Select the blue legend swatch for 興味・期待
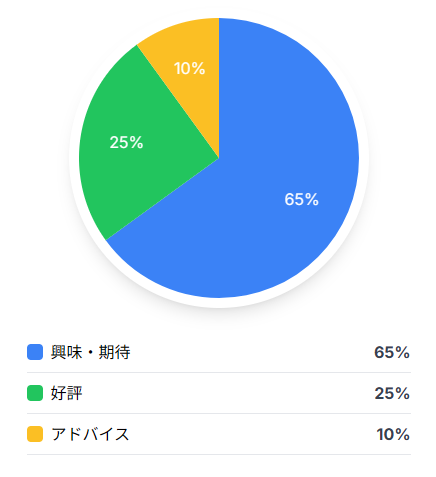This screenshot has width=436, height=477. (x=35, y=352)
